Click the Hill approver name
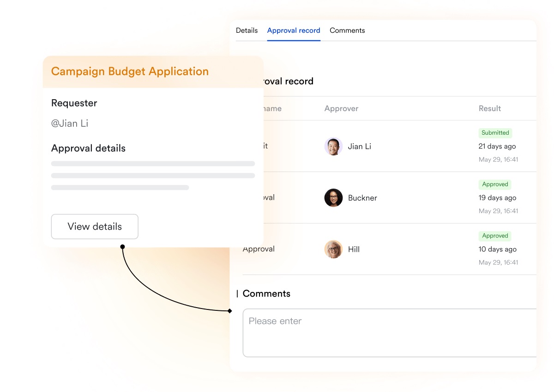Viewport: 554px width, 392px height. coord(354,249)
